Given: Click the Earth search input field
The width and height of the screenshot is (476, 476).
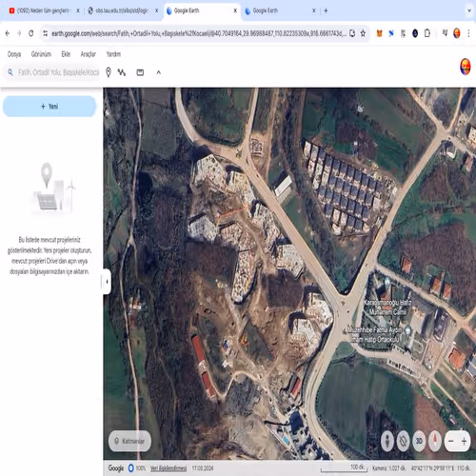Looking at the screenshot, I should coord(59,72).
